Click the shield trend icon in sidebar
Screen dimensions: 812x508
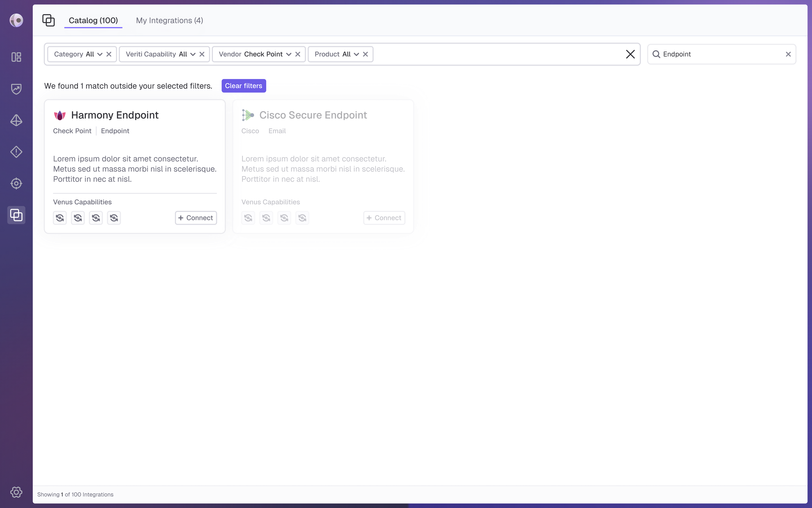16,89
